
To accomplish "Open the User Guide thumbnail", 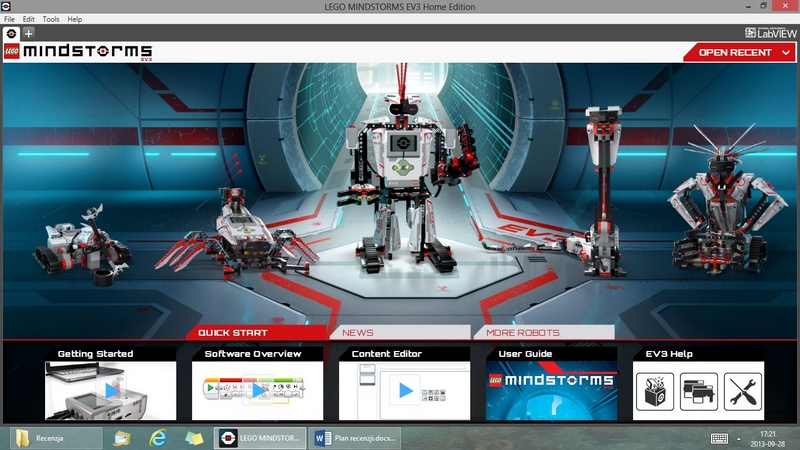I will pos(552,390).
